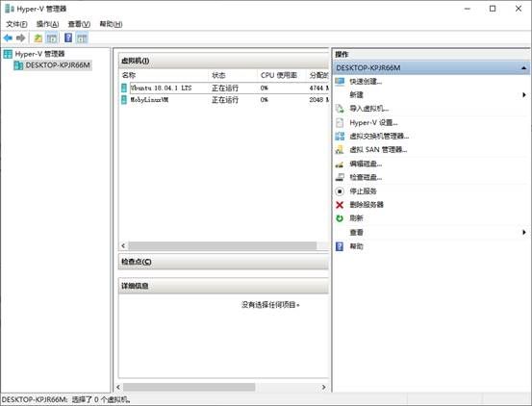Click the 详细信息 panel header
This screenshot has height=406, width=532.
pos(223,286)
